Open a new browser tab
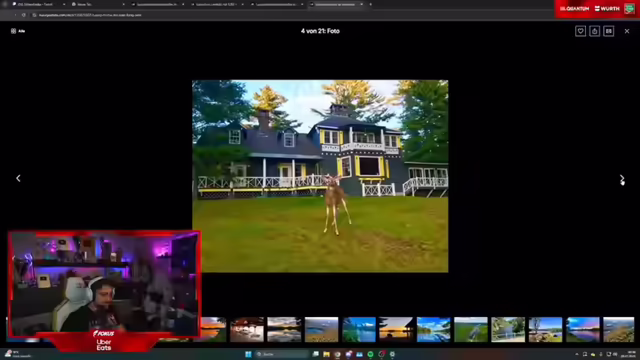This screenshot has height=360, width=640. [x=371, y=4]
